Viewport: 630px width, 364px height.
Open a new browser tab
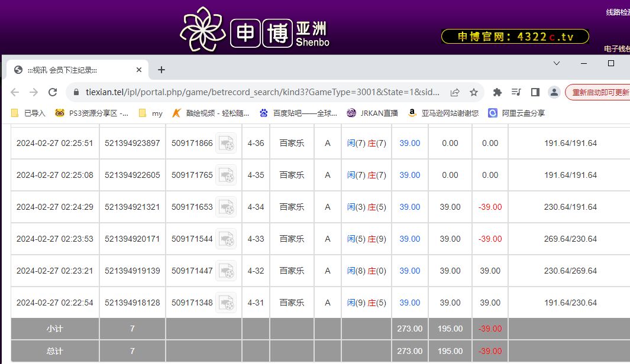(161, 70)
